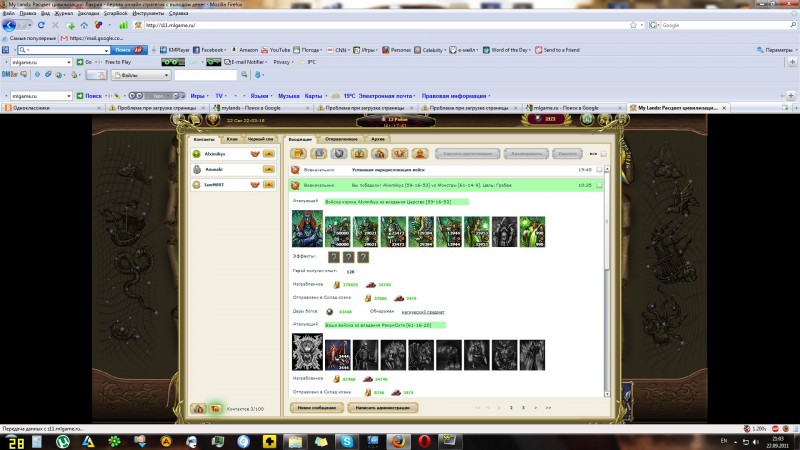800x450 pixels.
Task: Click mail icon next to contact Anusaki
Action: 269,169
